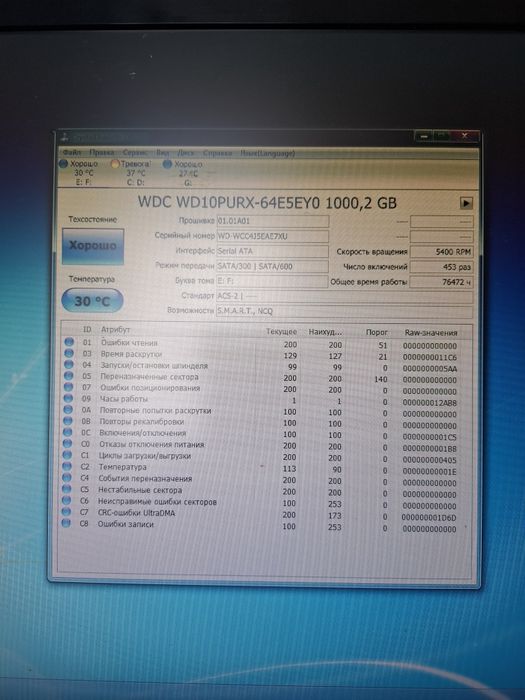The image size is (525, 700).
Task: Click the ACS-2 standard field
Action: pyautogui.click(x=344, y=296)
